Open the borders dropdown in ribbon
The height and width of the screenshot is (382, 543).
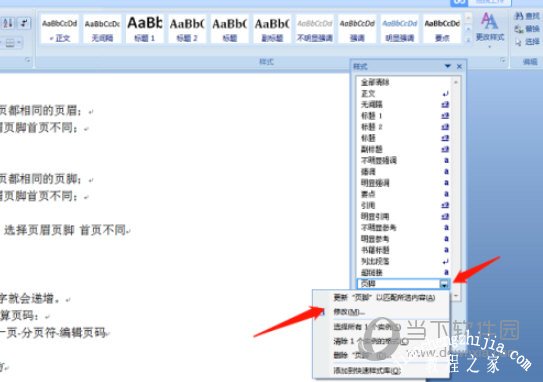click(12, 43)
